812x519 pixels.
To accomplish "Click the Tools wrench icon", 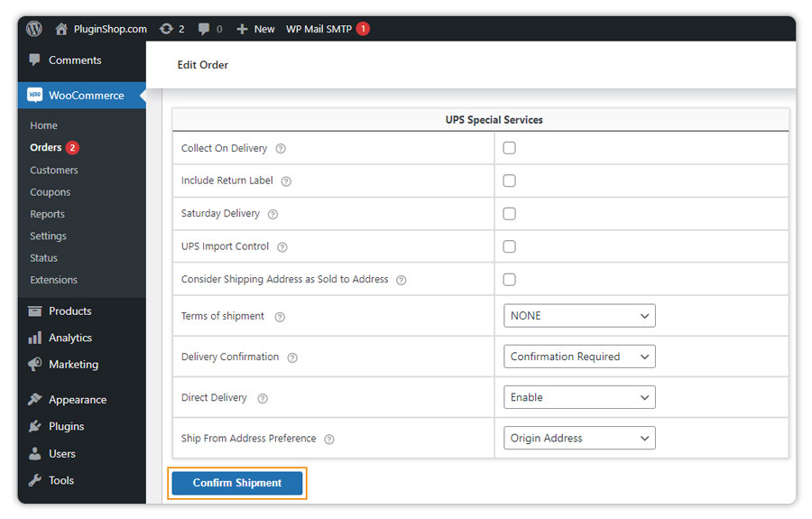I will point(34,480).
